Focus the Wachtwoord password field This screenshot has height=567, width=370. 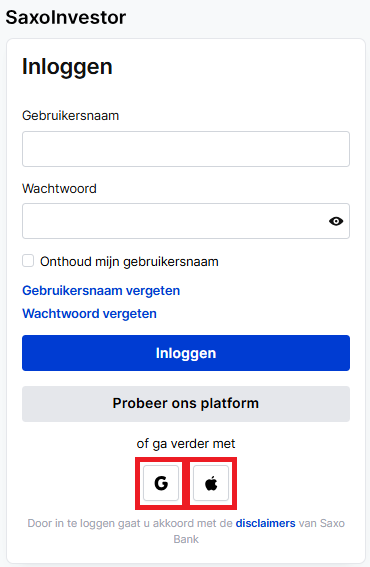click(x=186, y=221)
